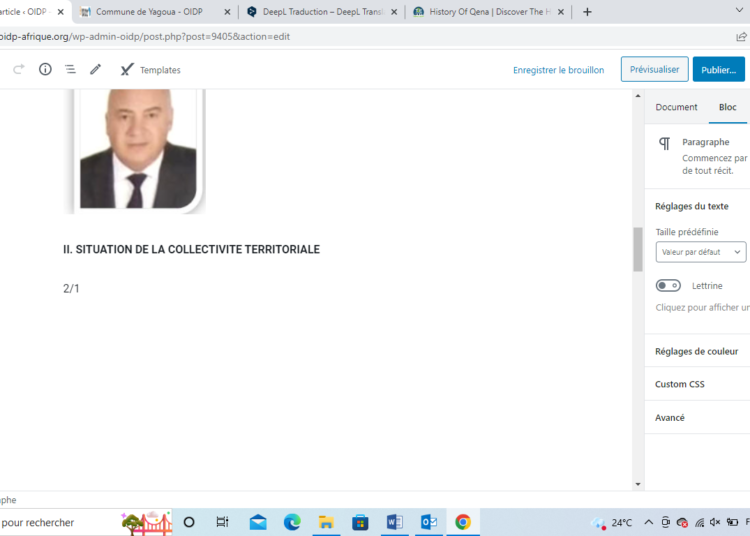The height and width of the screenshot is (536, 750).
Task: Open the content info (i) icon
Action: (45, 69)
